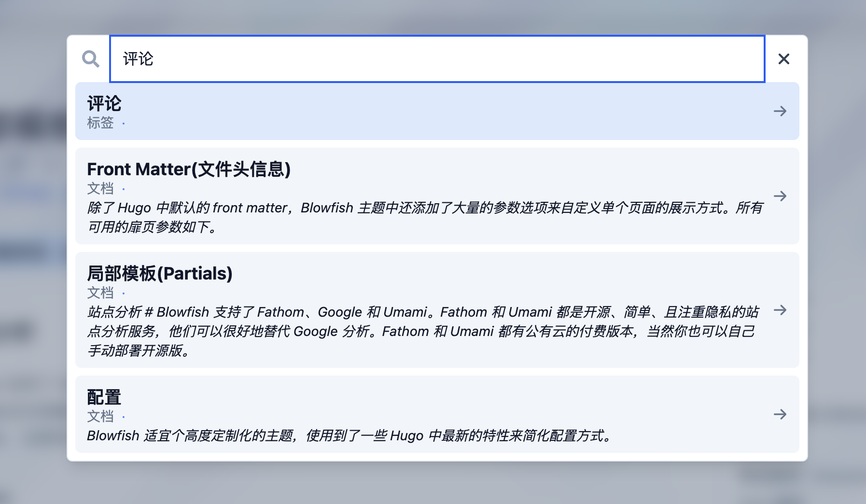866x504 pixels.
Task: Click the 文档 label under 局部模板(Partials)
Action: click(x=100, y=293)
